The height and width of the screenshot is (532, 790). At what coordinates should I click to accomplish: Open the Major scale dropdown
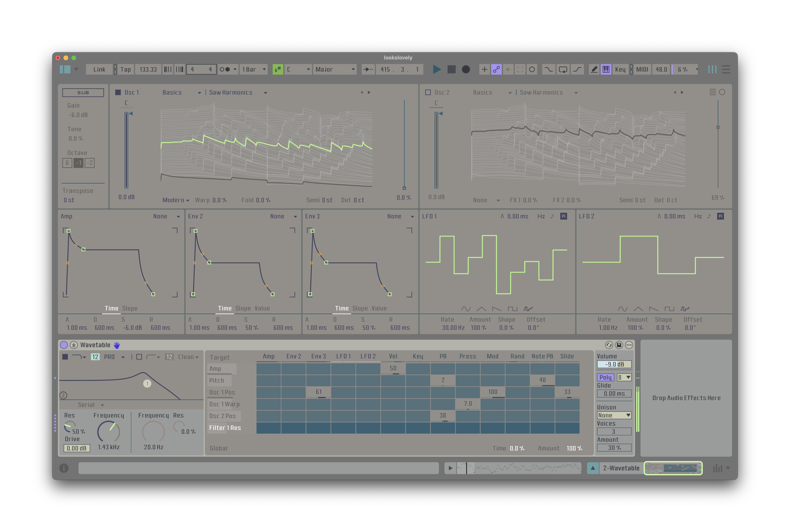click(x=334, y=69)
